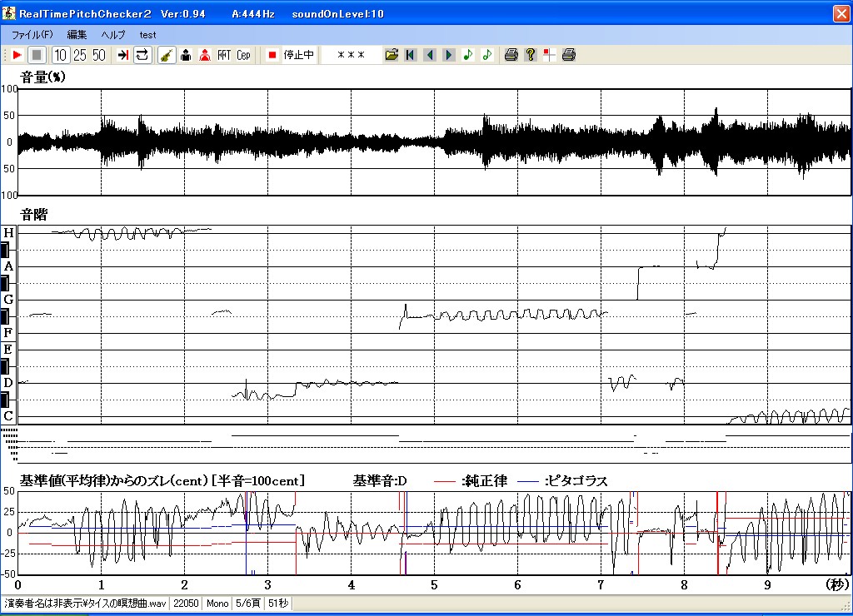Click the 音階 panel heading
The height and width of the screenshot is (616, 853).
click(33, 215)
